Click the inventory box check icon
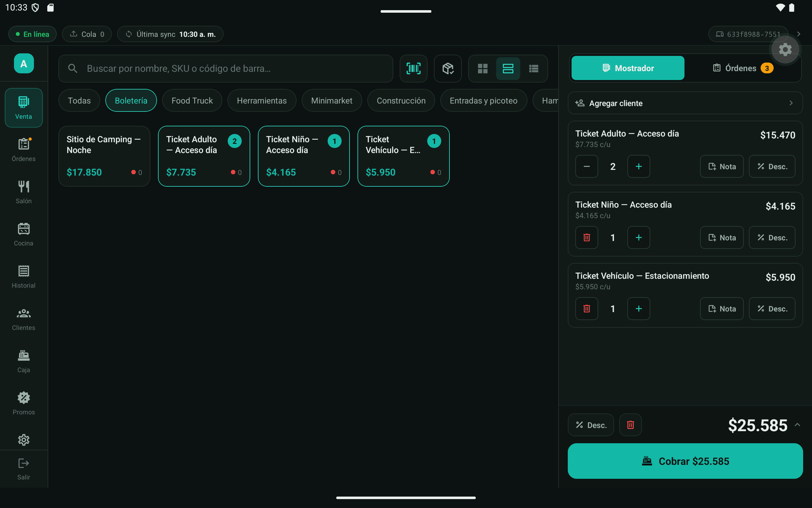812x508 pixels. click(448, 69)
